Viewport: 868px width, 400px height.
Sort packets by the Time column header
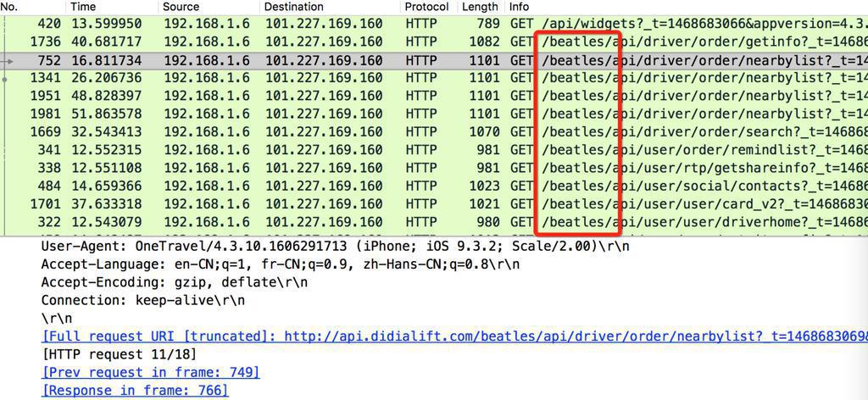pyautogui.click(x=83, y=7)
